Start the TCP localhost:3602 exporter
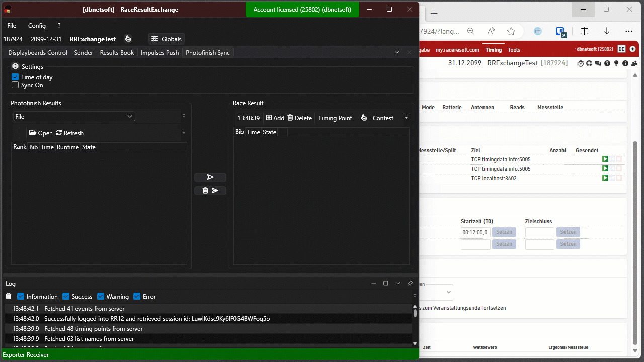 pos(606,178)
